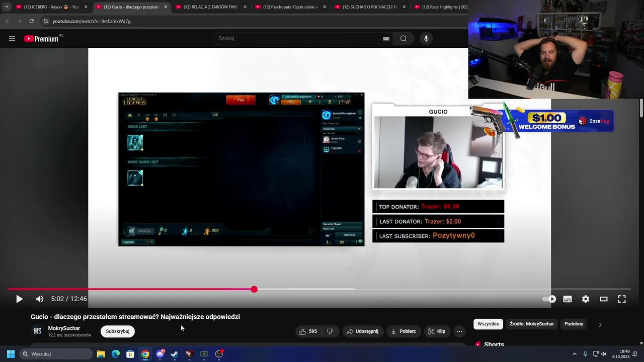Switch to RELACJA Z TARGÓW FIWE tab
The image size is (644, 362).
[x=211, y=7]
